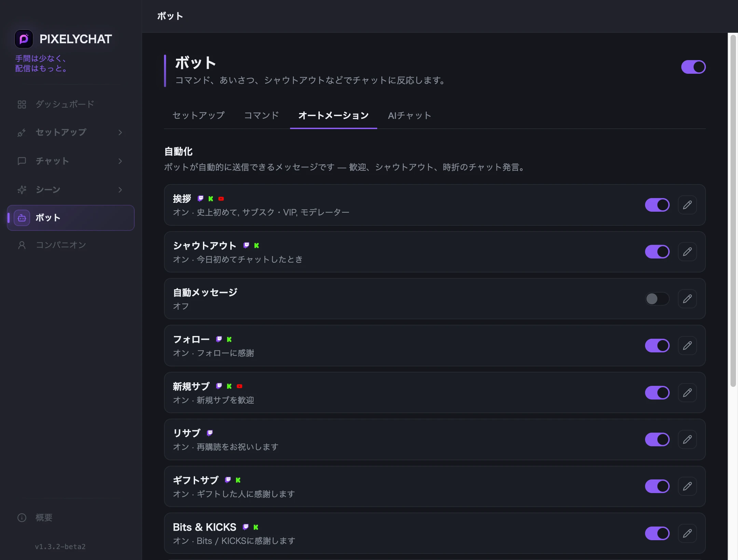Click the 自動化 section heading
The height and width of the screenshot is (560, 738).
pos(178,151)
